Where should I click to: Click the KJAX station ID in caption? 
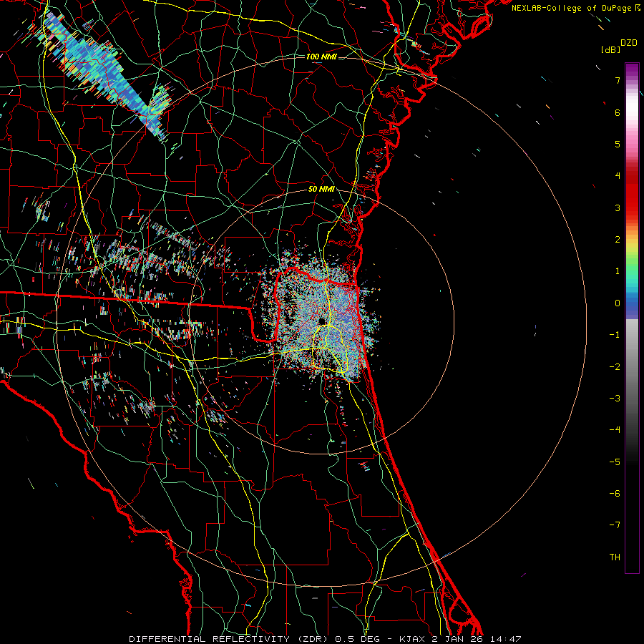pyautogui.click(x=413, y=639)
